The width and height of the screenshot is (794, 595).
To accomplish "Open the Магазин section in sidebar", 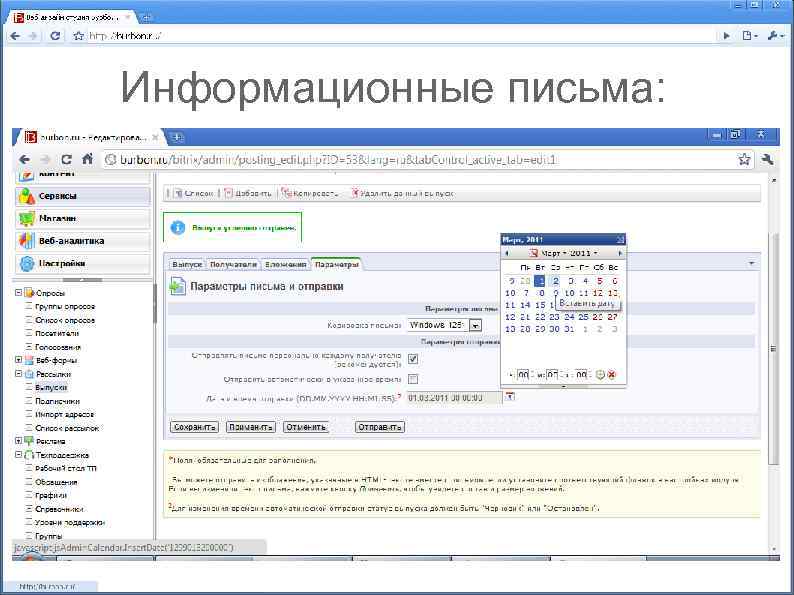I will [x=83, y=218].
